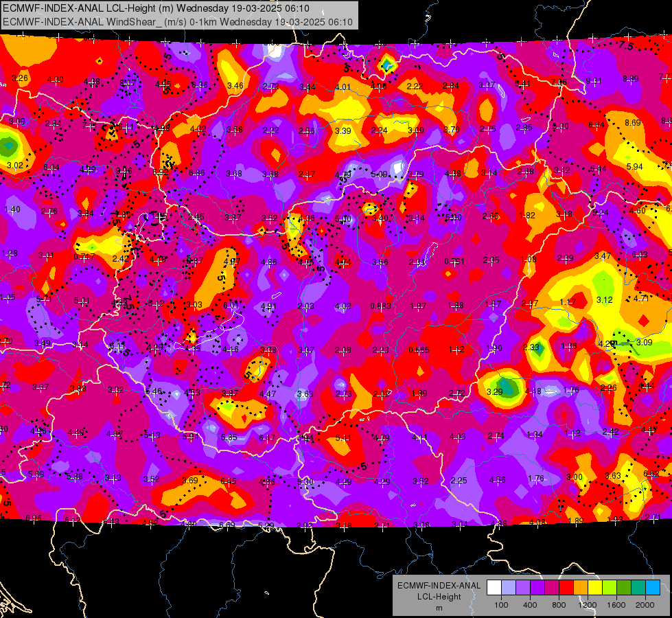Click the 7.5 contour label at top right

coord(626,45)
